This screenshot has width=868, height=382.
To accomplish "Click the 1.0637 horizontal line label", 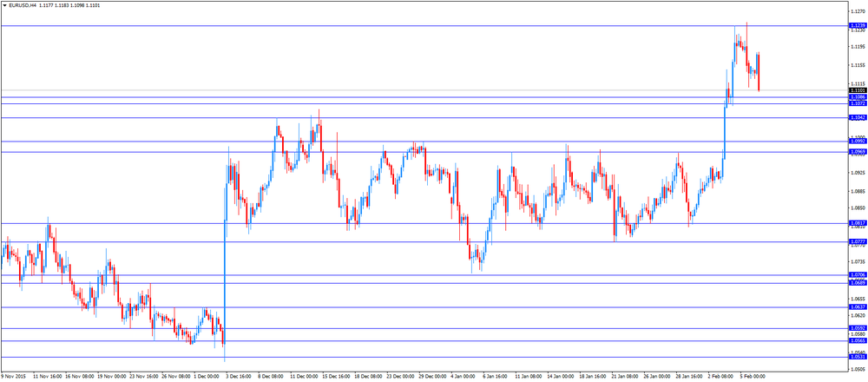I will (x=858, y=307).
